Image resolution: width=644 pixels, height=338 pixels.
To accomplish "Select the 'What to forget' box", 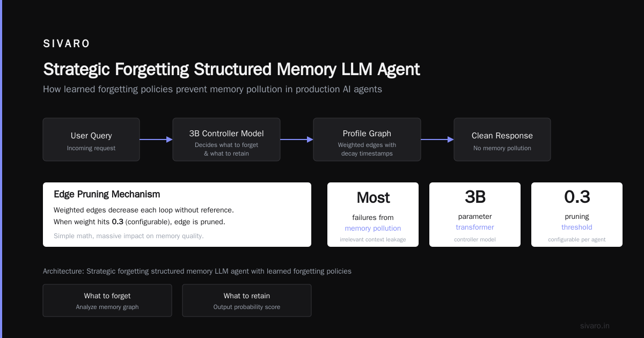I will pos(107,300).
